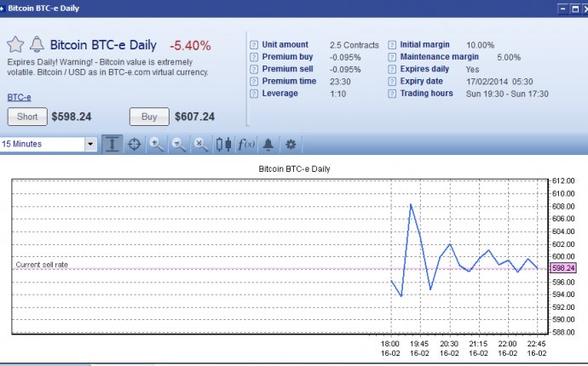
Task: Click the 598.24 current rate chart label
Action: (563, 268)
